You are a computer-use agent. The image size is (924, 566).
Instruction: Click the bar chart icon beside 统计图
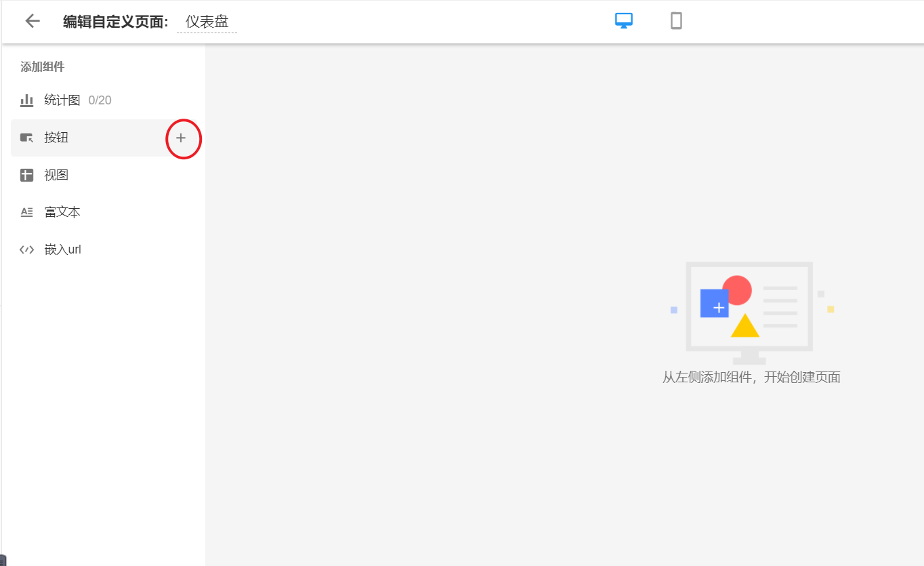coord(27,100)
